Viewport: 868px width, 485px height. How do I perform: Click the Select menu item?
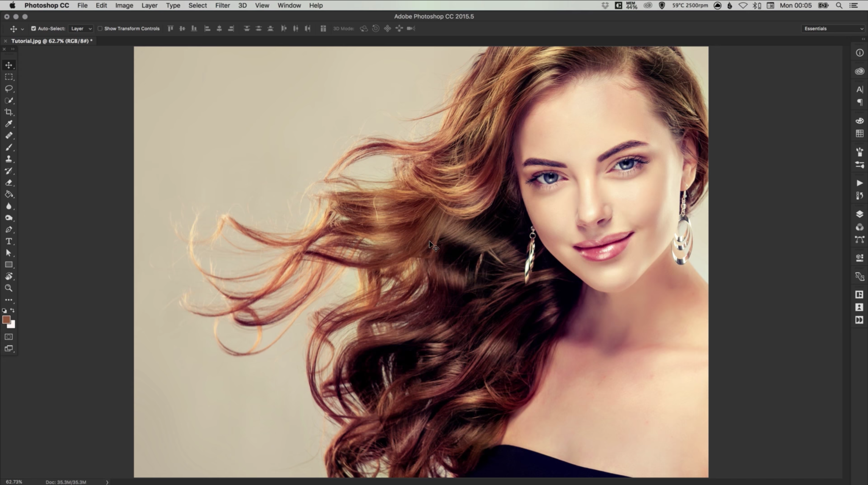pyautogui.click(x=198, y=6)
